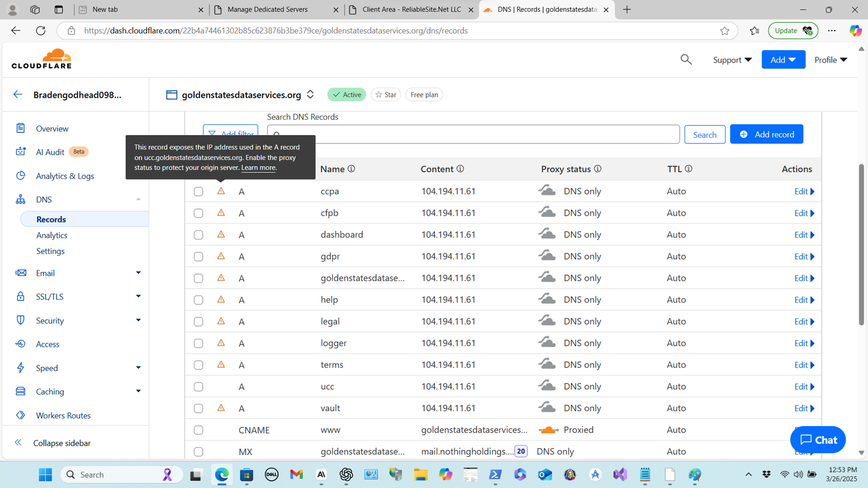Click the Proxy status info icon
The width and height of the screenshot is (868, 488).
click(x=598, y=169)
